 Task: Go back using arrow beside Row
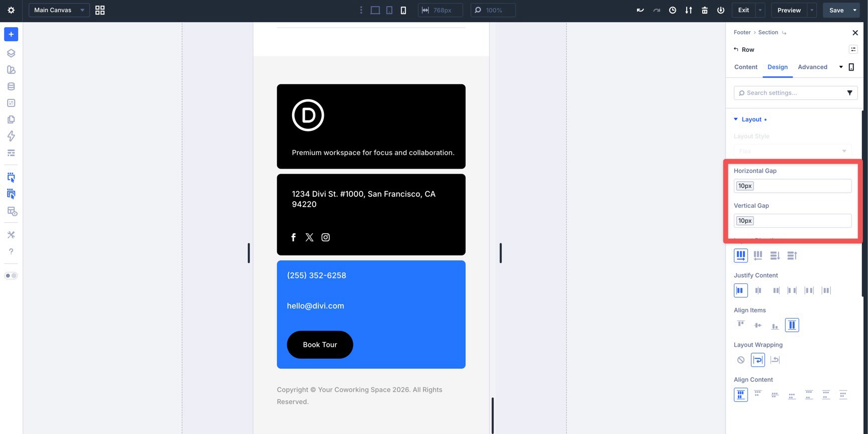[736, 49]
